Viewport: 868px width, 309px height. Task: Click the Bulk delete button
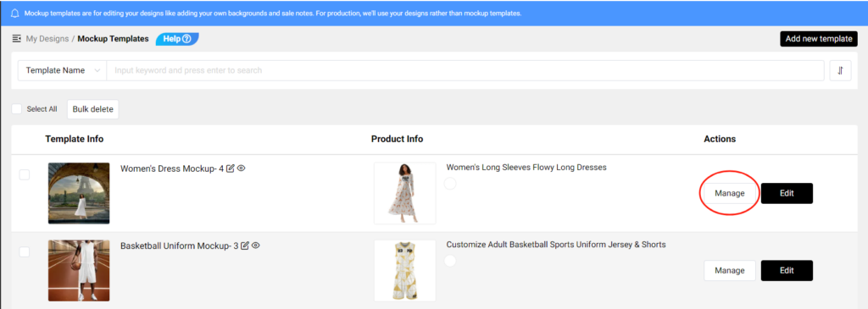[93, 109]
